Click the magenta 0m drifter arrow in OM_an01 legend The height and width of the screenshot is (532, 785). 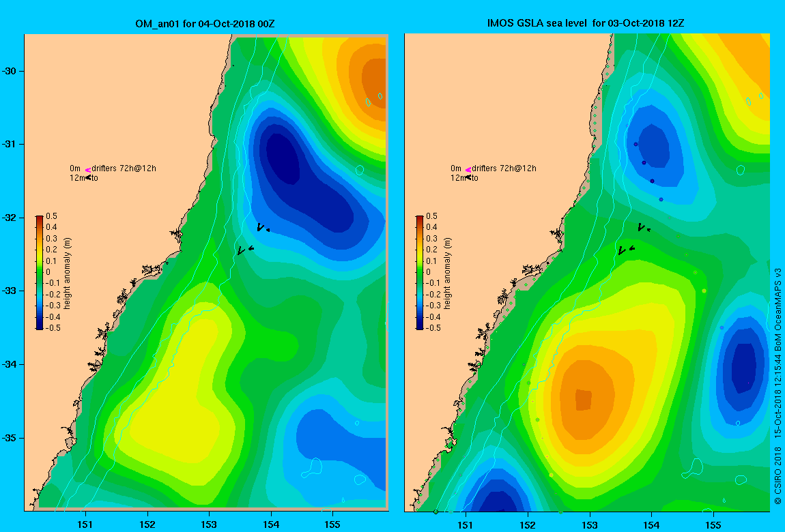[87, 170]
